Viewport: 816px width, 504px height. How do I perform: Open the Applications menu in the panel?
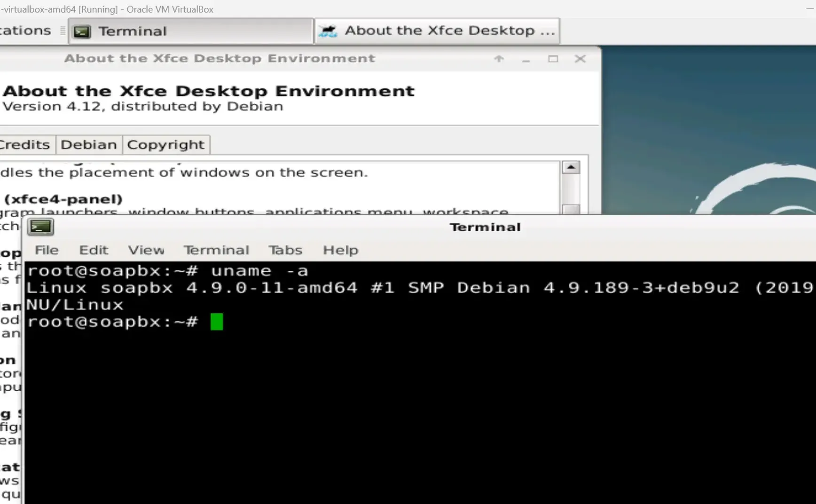click(x=25, y=31)
